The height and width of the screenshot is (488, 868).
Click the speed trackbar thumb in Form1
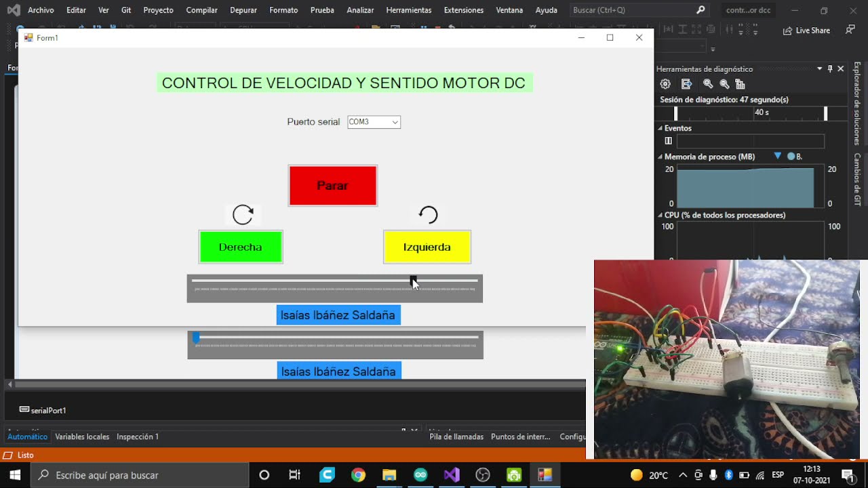414,281
